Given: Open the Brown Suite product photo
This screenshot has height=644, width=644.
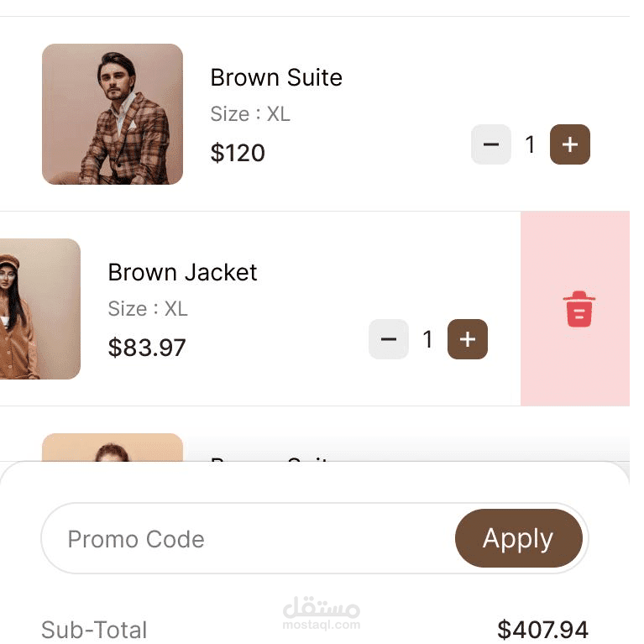Looking at the screenshot, I should click(113, 114).
